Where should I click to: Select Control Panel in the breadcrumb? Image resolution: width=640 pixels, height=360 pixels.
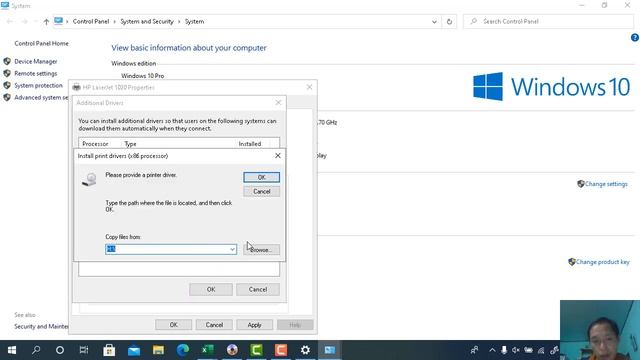[91, 22]
